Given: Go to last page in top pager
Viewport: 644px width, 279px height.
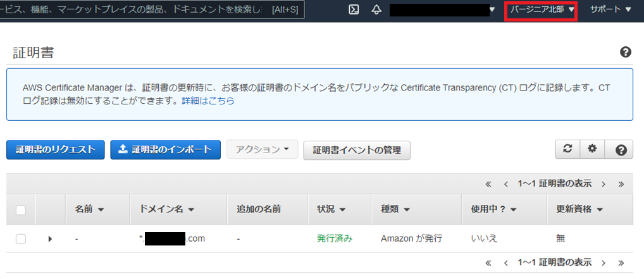Looking at the screenshot, I should (x=621, y=184).
